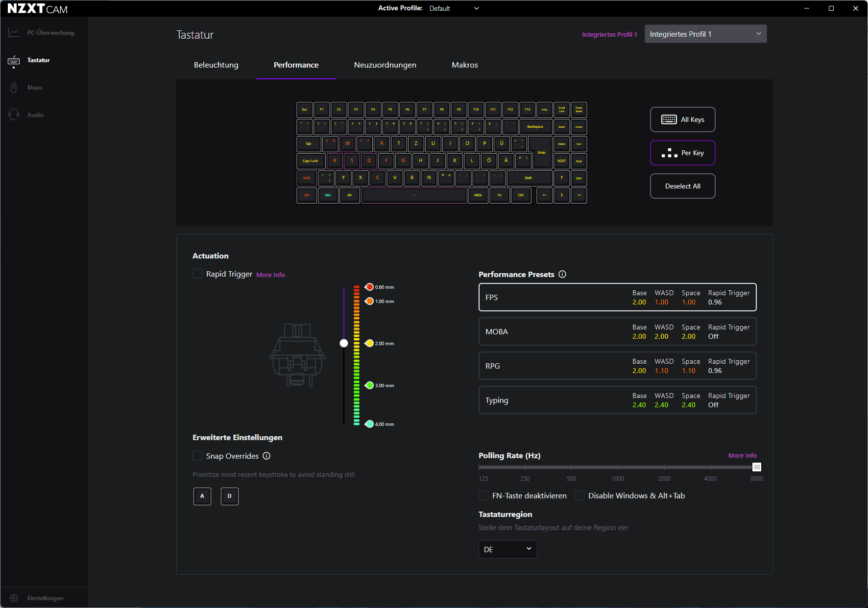Select the Delete key on keyboard preview

click(562, 144)
